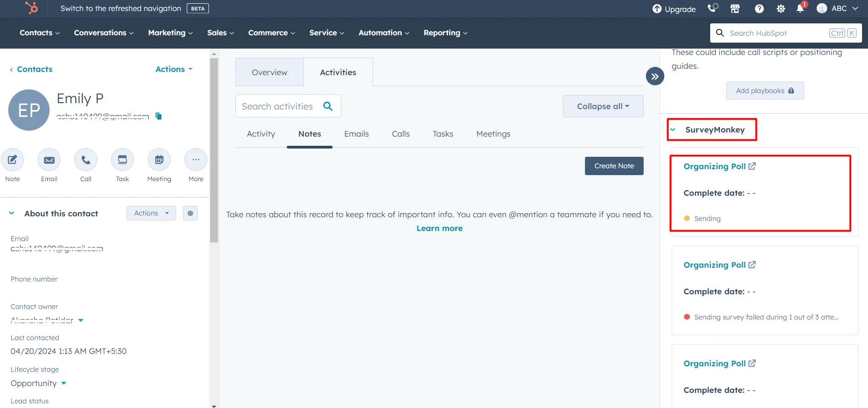Open the Commerce navigation menu
The height and width of the screenshot is (408, 868).
point(272,33)
